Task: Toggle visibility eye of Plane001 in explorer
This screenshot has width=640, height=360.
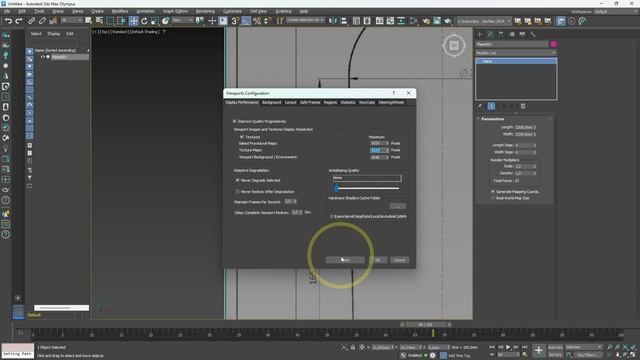Action: tap(42, 57)
